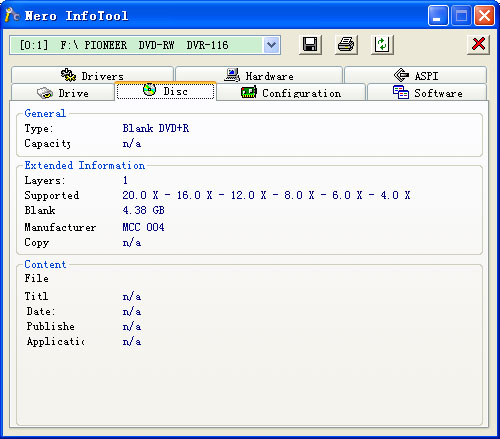Click the drive icon on Drive tab

tap(45, 93)
